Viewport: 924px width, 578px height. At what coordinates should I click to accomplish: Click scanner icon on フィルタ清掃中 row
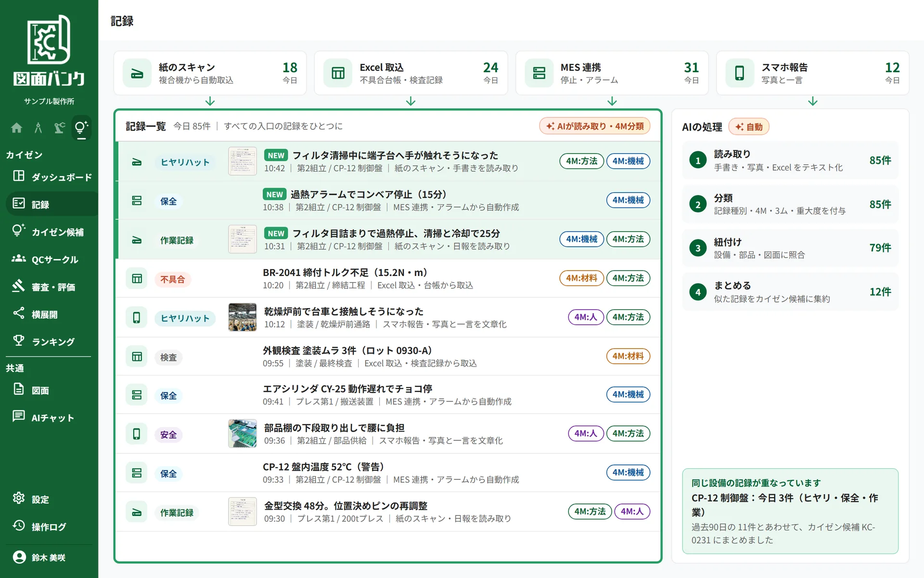coord(137,162)
